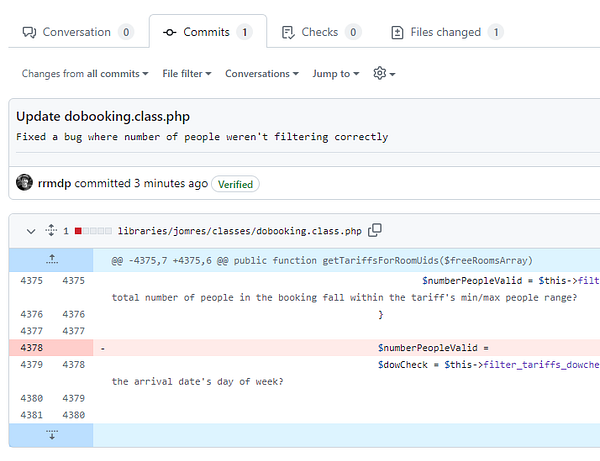The image size is (600, 461).
Task: Open the rrmdp user profile link
Action: point(54,183)
